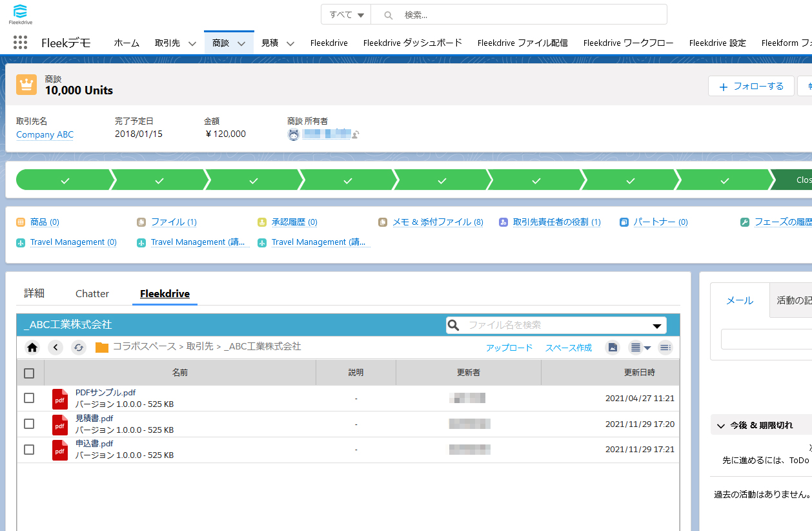Image resolution: width=812 pixels, height=531 pixels.
Task: Toggle the select-all files checkbox
Action: tap(29, 373)
